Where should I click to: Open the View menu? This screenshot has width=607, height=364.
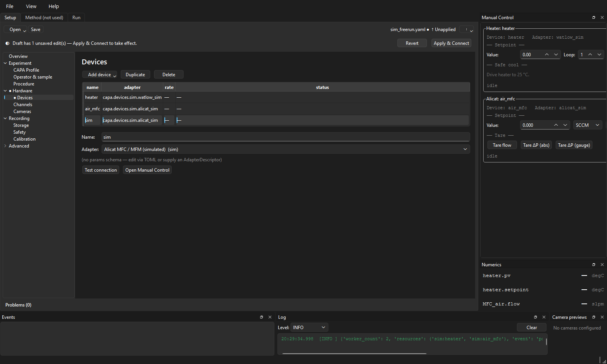[31, 7]
